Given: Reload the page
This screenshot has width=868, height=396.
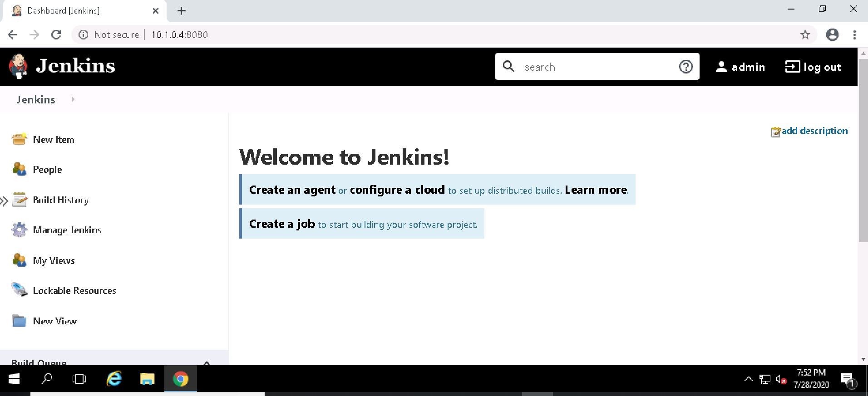Looking at the screenshot, I should coord(56,35).
